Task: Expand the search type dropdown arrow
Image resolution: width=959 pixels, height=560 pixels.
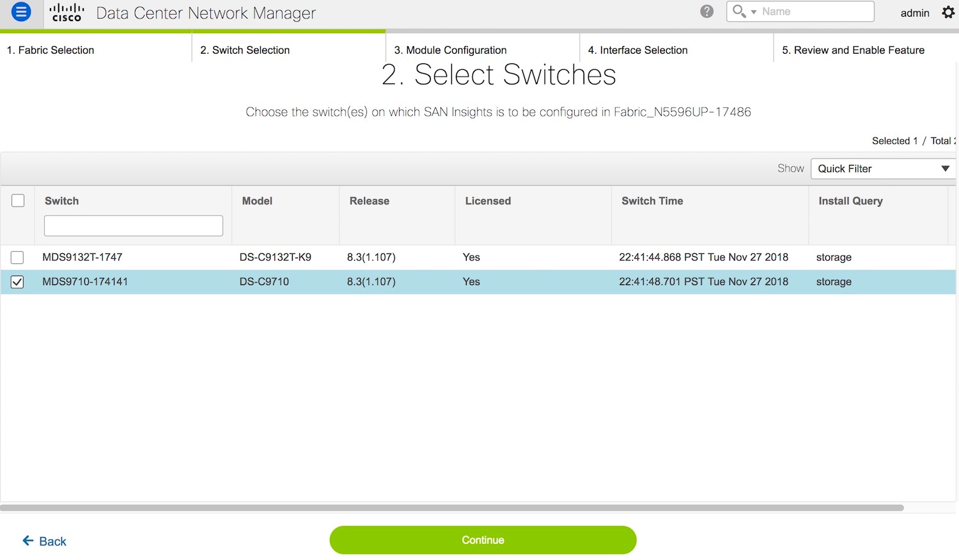Action: [754, 12]
